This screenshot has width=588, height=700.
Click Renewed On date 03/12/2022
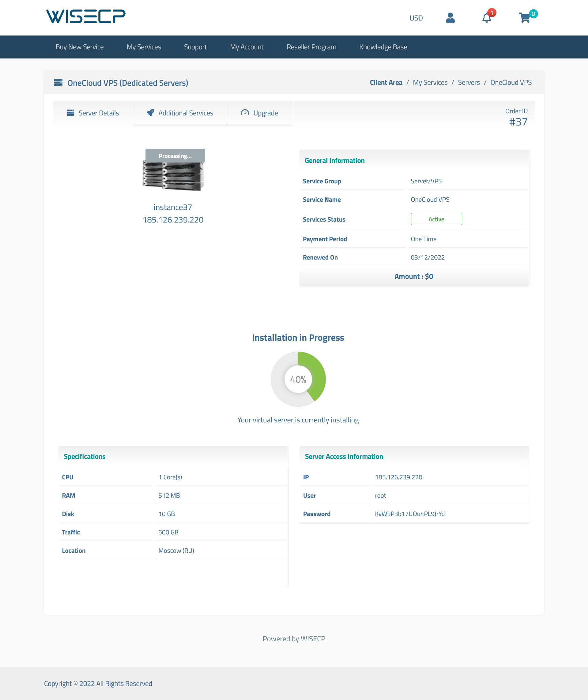pyautogui.click(x=428, y=257)
